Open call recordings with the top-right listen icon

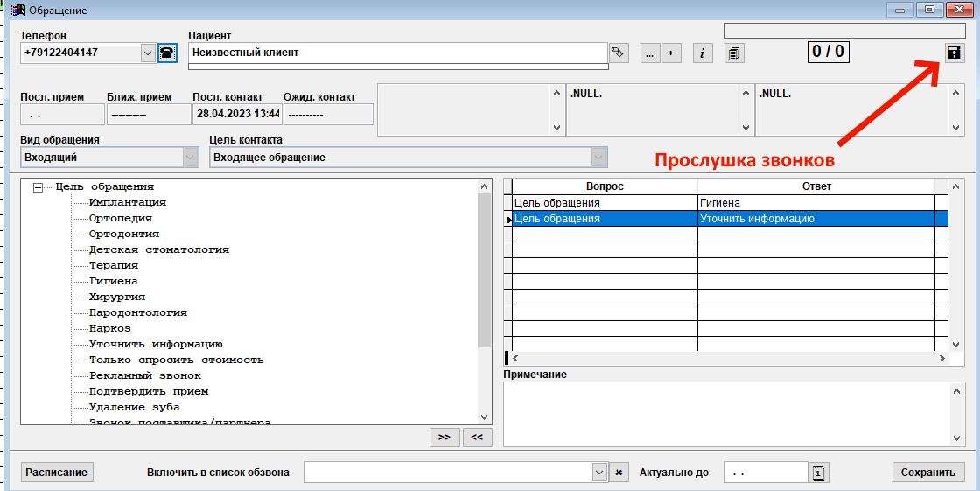click(x=954, y=53)
